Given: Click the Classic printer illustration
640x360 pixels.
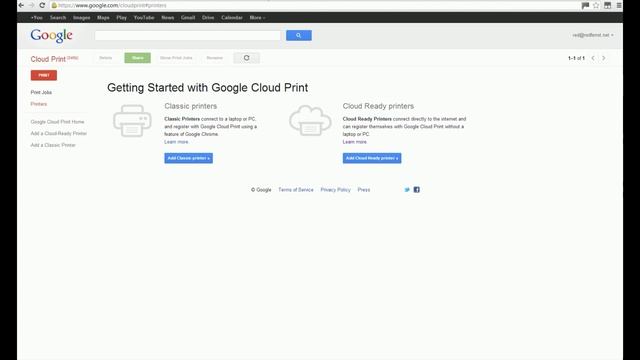Looking at the screenshot, I should pos(132,121).
